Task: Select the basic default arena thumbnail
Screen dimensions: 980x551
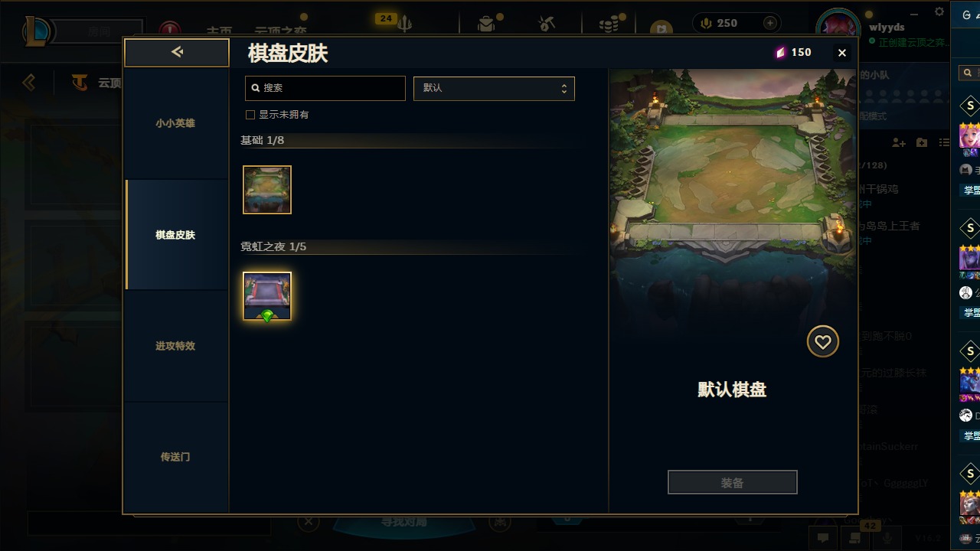Action: (x=267, y=190)
